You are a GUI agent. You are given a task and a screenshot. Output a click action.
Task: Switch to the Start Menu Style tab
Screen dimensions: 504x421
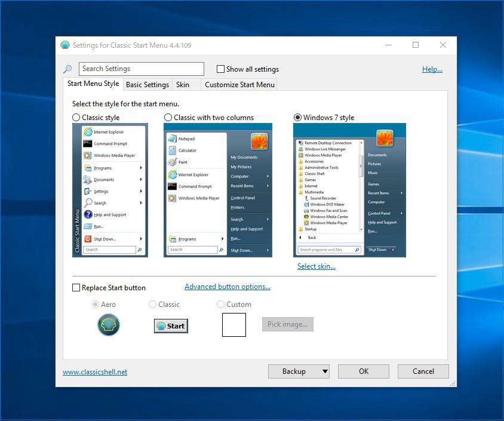coord(93,84)
